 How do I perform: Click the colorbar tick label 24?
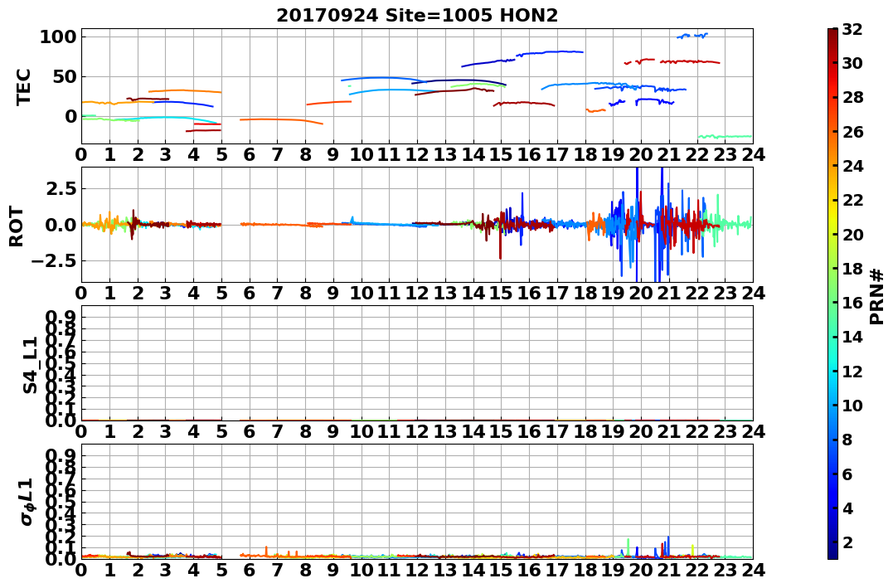pos(852,166)
